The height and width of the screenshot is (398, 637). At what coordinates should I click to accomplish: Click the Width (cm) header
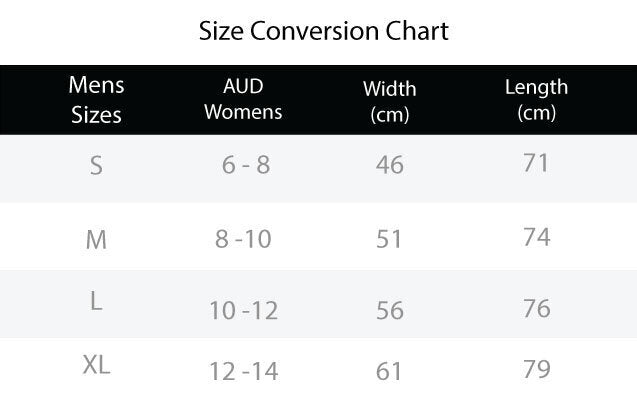(390, 102)
